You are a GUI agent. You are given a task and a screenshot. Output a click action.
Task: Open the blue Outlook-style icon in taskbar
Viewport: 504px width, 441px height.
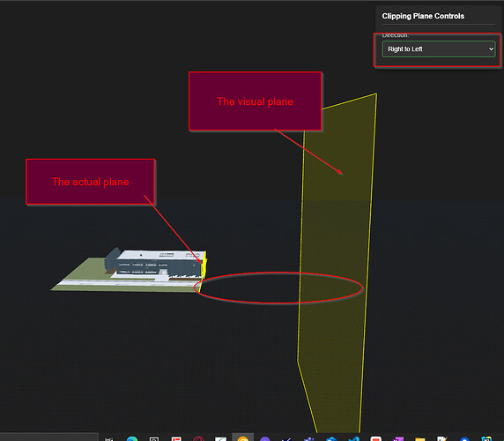pyautogui.click(x=331, y=438)
